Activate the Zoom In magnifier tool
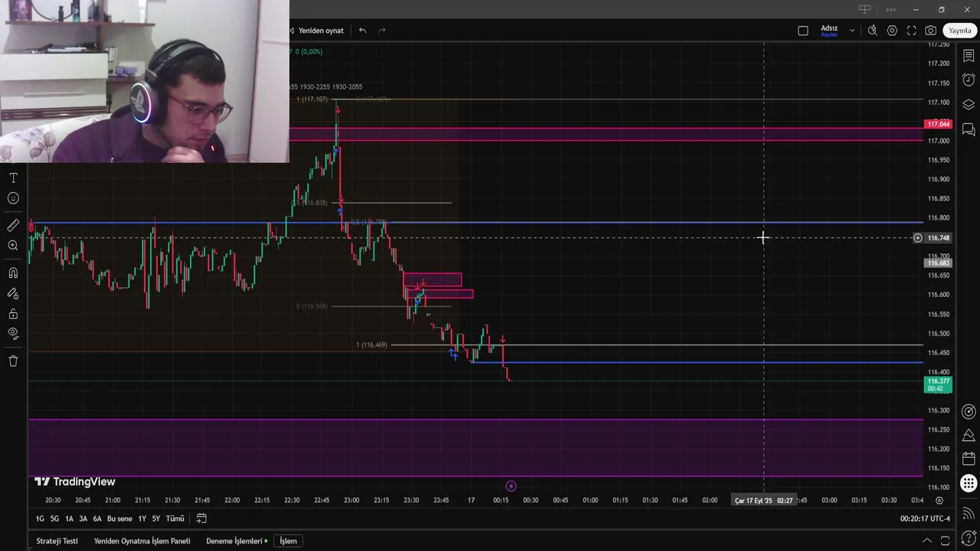Image resolution: width=980 pixels, height=551 pixels. (13, 246)
